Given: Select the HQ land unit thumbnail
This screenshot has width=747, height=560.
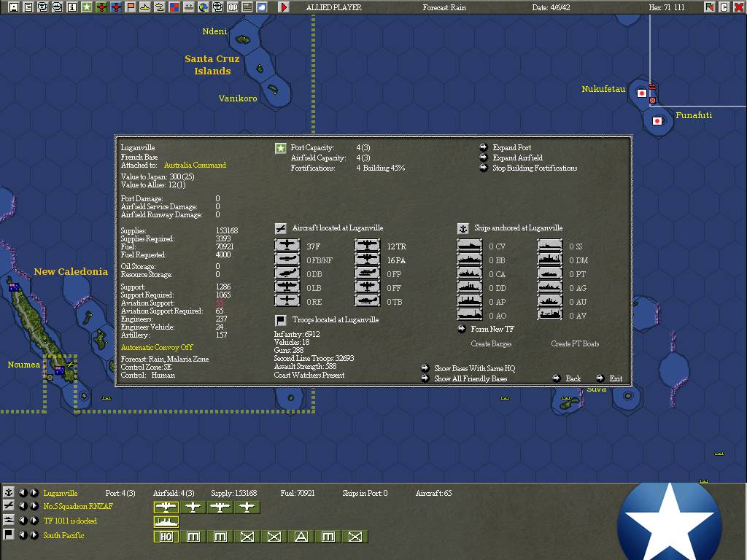Looking at the screenshot, I should 166,537.
